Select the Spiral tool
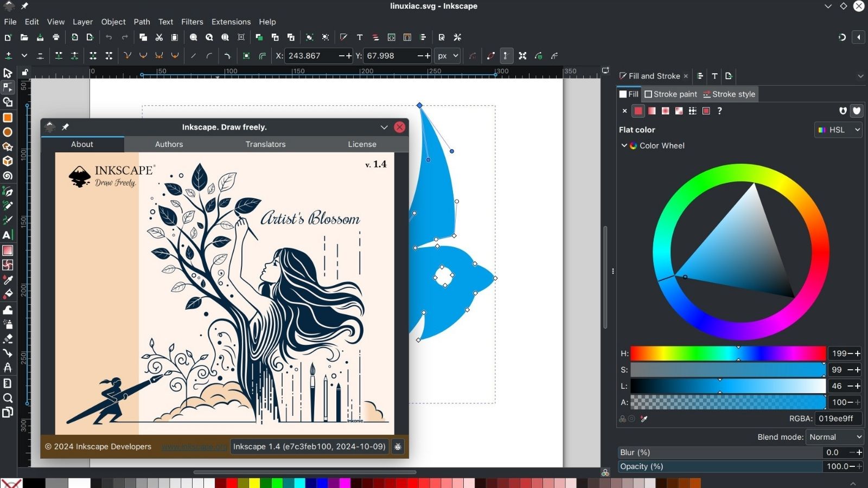This screenshot has height=488, width=868. tap(8, 176)
